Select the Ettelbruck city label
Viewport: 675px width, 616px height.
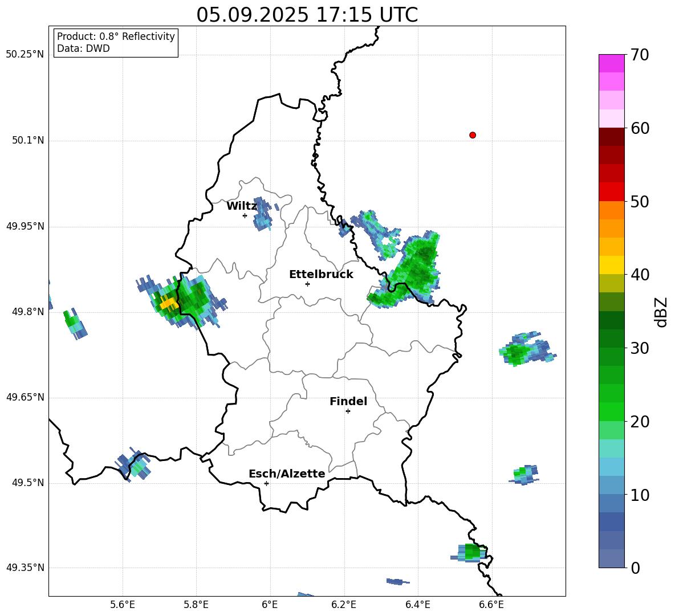pos(321,275)
